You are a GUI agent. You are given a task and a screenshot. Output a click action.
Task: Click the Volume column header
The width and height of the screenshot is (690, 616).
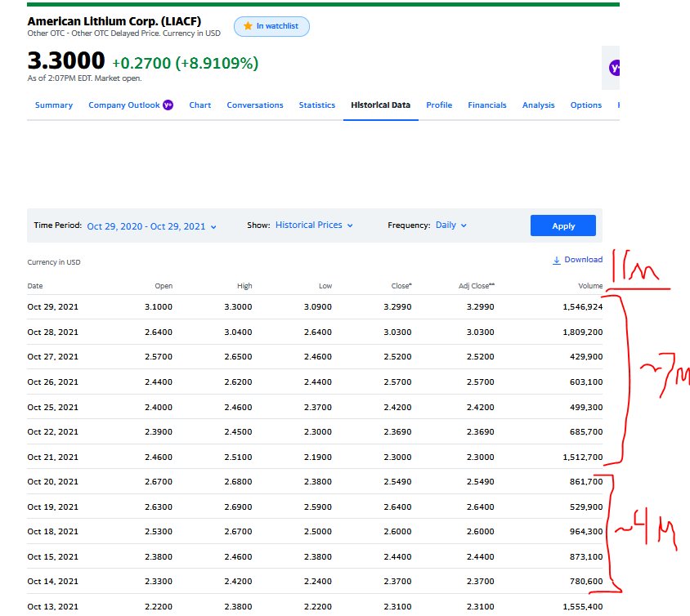coord(590,286)
